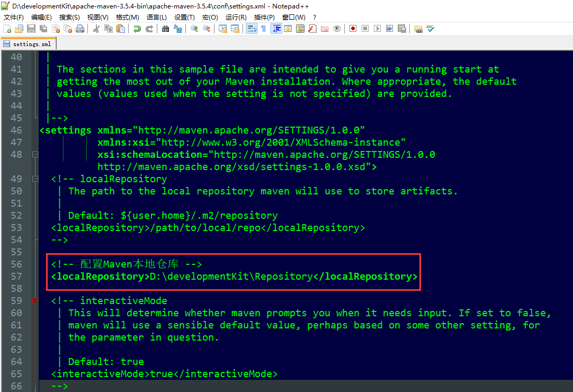
Task: Select the settings.xml tab
Action: 29,44
